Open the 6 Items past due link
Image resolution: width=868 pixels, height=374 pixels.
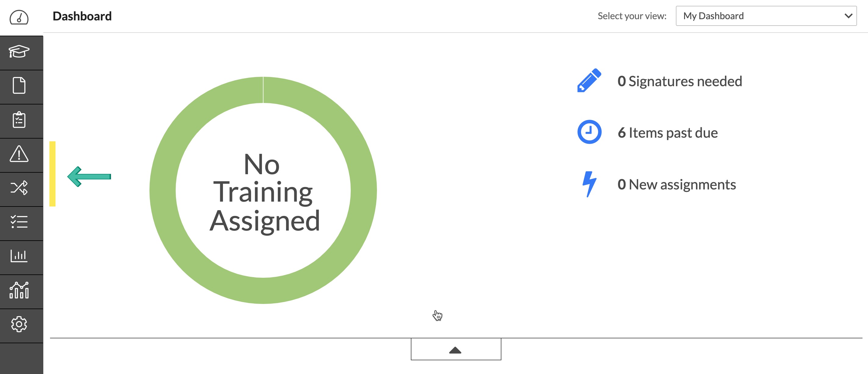tap(668, 132)
